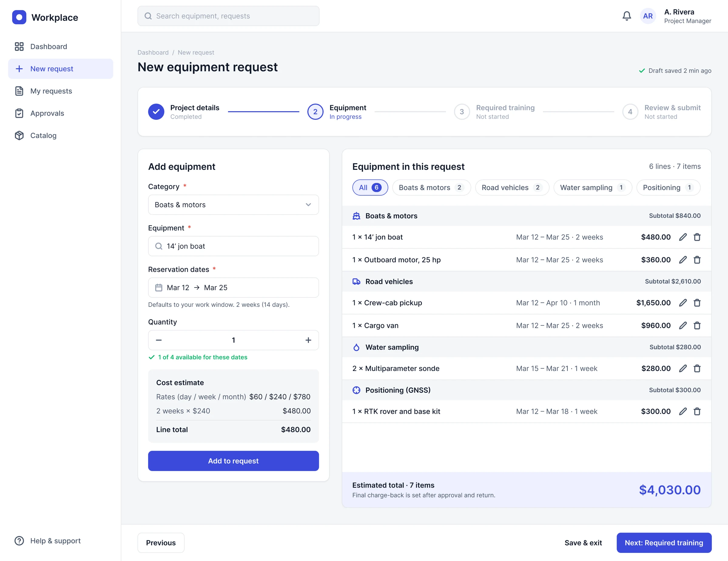Viewport: 728px width, 561px height.
Task: Decrease quantity with the minus button
Action: (x=159, y=340)
